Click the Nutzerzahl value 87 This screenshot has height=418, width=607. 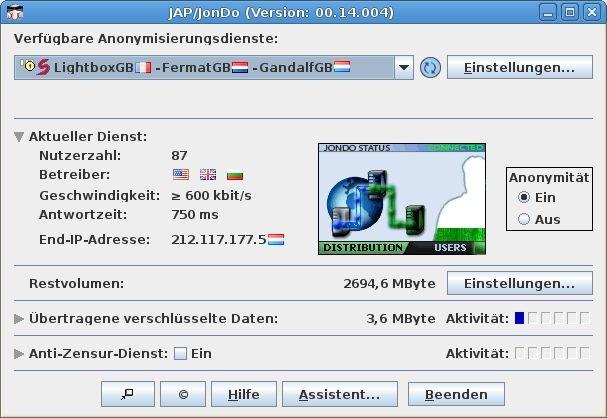click(179, 156)
